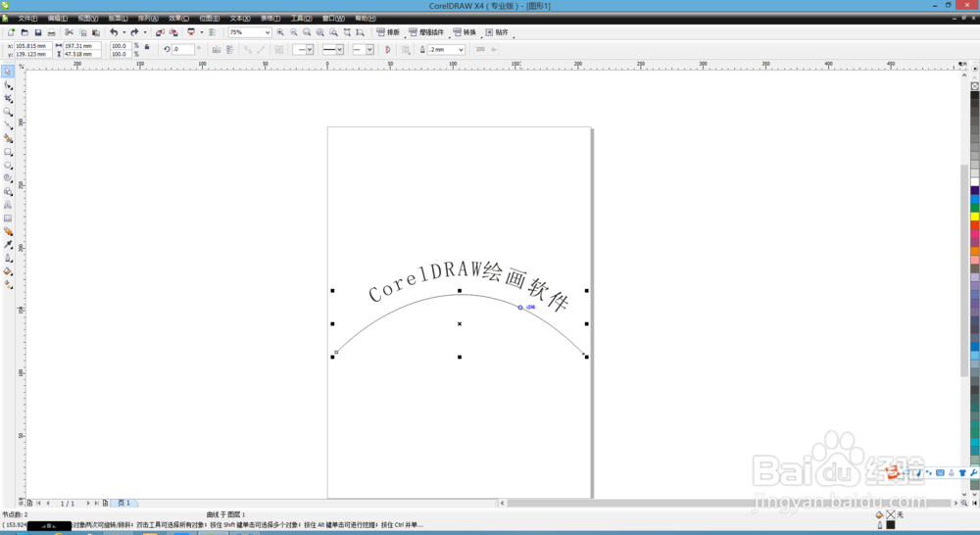980x535 pixels.
Task: Select the Eyedropper tool
Action: (x=8, y=244)
